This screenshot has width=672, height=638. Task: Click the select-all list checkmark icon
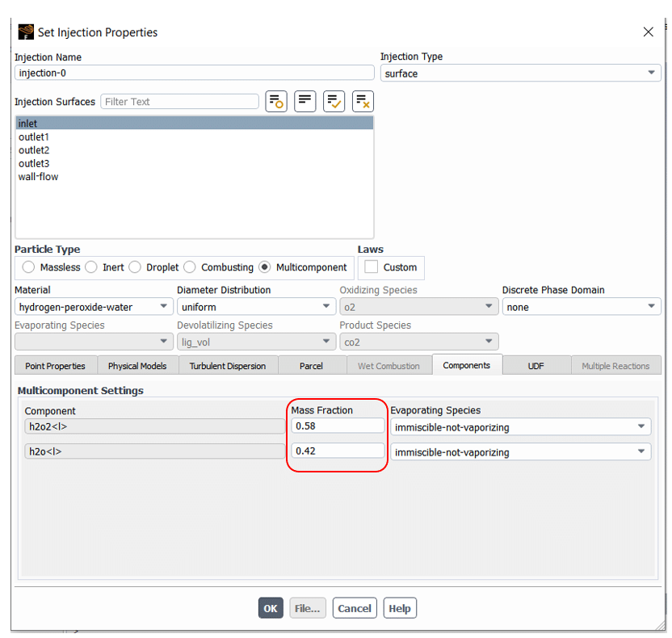click(334, 102)
